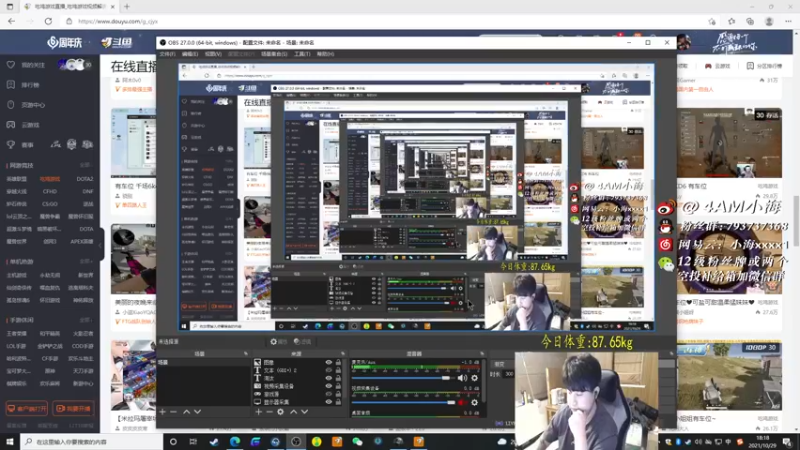Image resolution: width=800 pixels, height=450 pixels.
Task: Open the 帮助(H) menu in OBS
Action: coord(325,54)
